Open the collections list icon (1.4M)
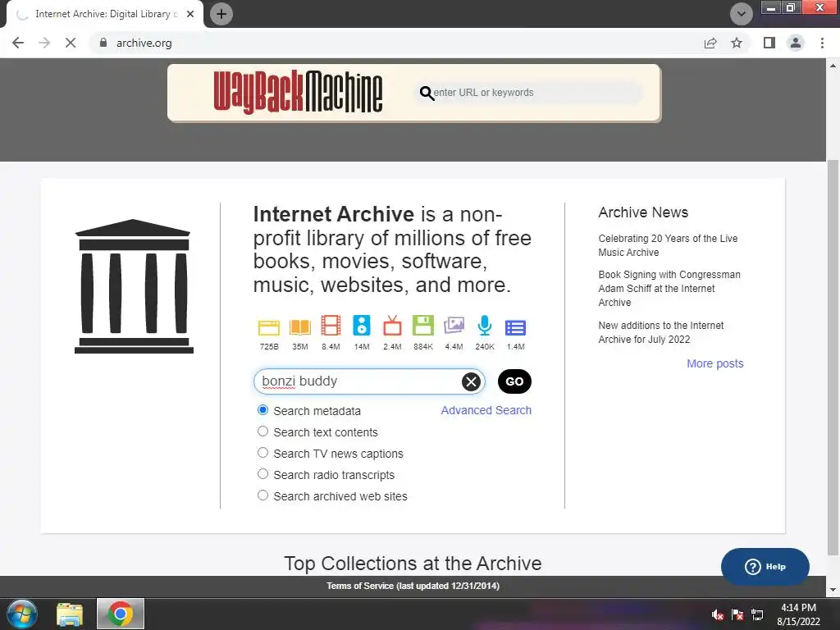The image size is (840, 630). [x=515, y=327]
